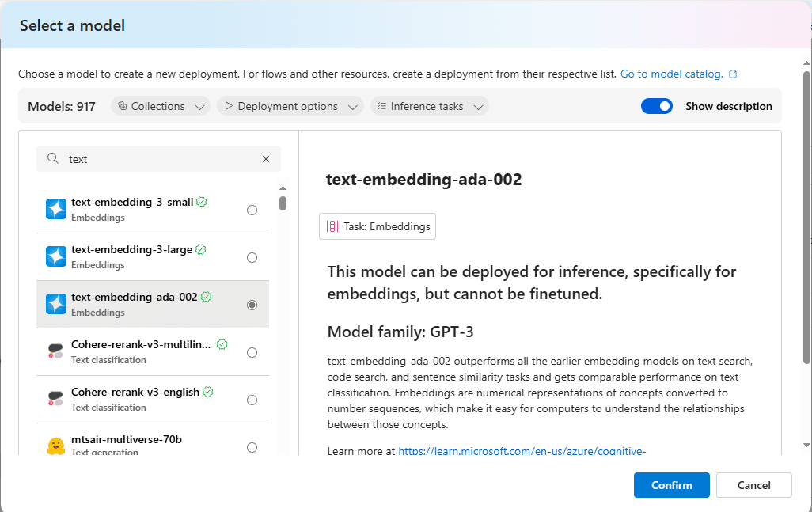
Task: Open the Deployment options dropdown
Action: point(290,106)
